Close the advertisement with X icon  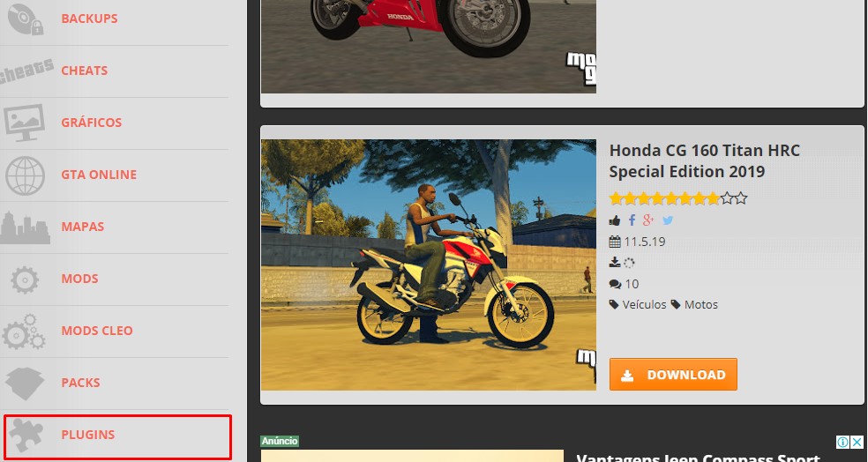[x=857, y=442]
